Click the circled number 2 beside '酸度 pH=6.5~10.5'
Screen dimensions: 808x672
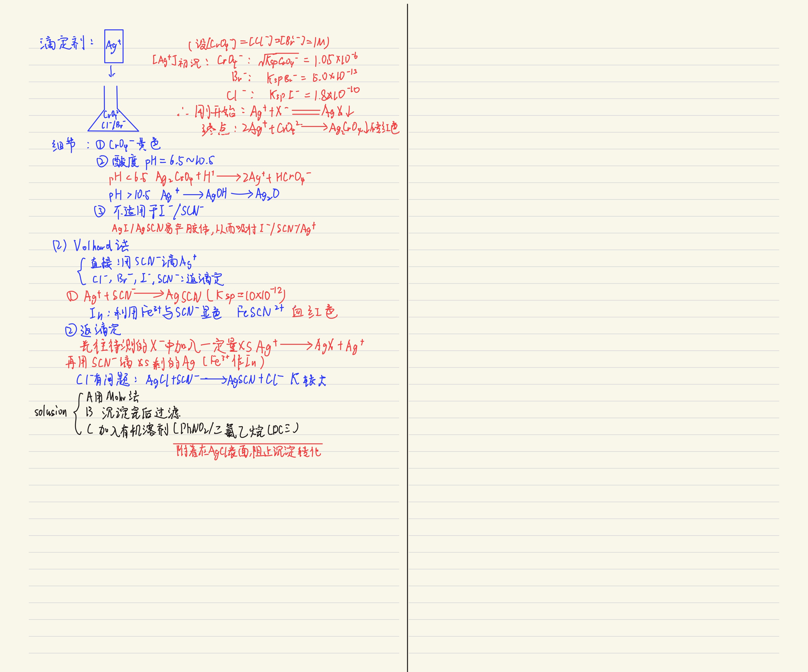[x=102, y=162]
